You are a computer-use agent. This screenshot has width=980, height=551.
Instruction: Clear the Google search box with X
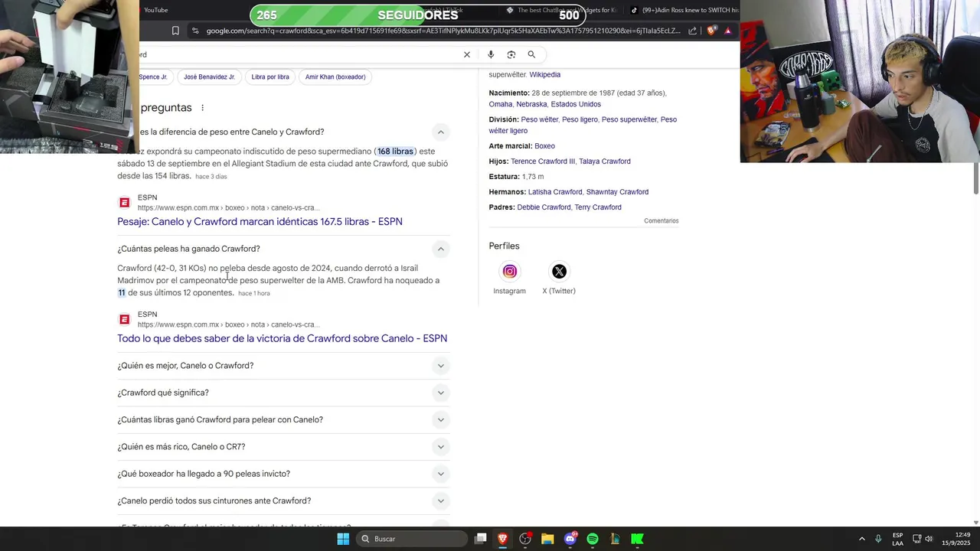coord(466,54)
